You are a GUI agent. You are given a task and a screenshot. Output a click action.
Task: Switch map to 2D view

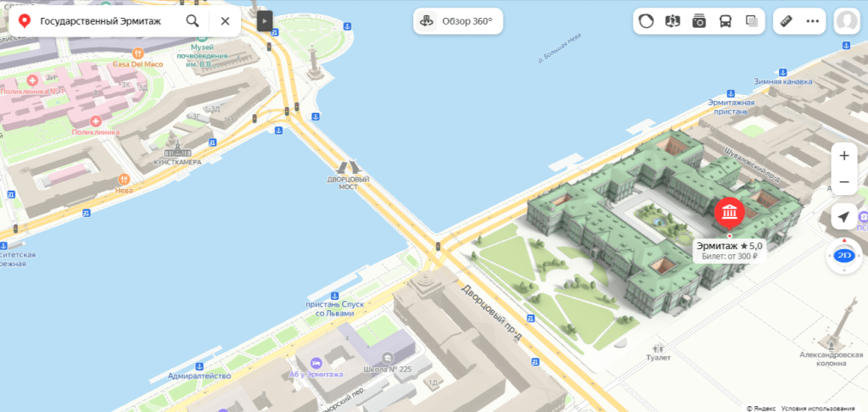click(843, 255)
